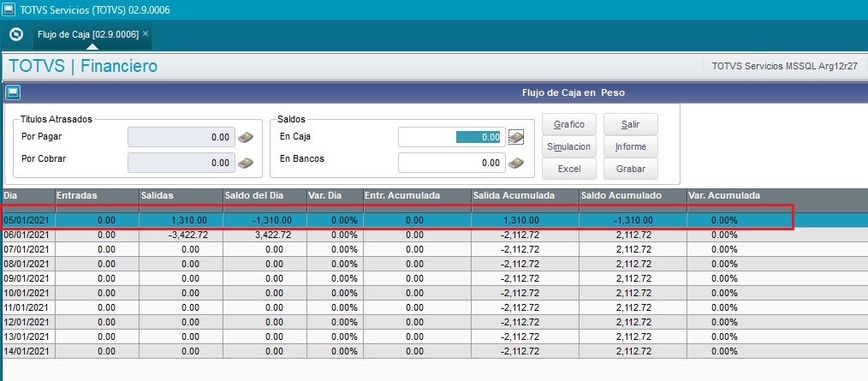
Task: Open the En Caja money detail icon
Action: point(516,136)
